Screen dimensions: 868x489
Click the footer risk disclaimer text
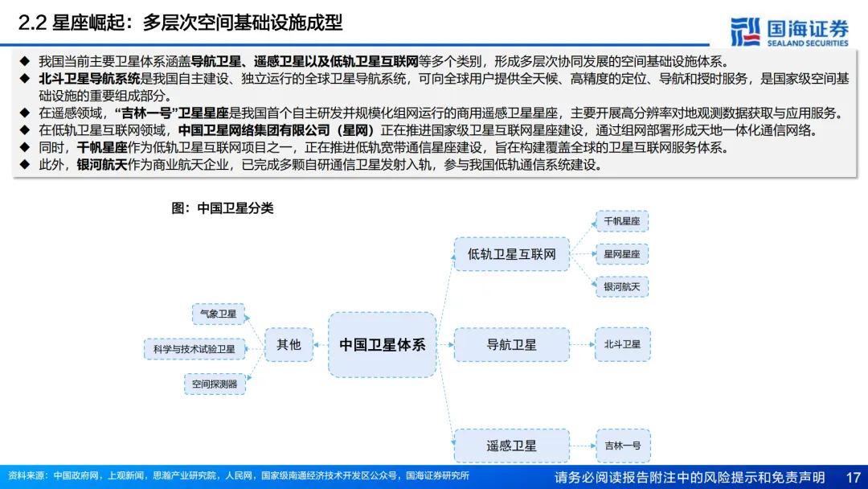pos(690,477)
